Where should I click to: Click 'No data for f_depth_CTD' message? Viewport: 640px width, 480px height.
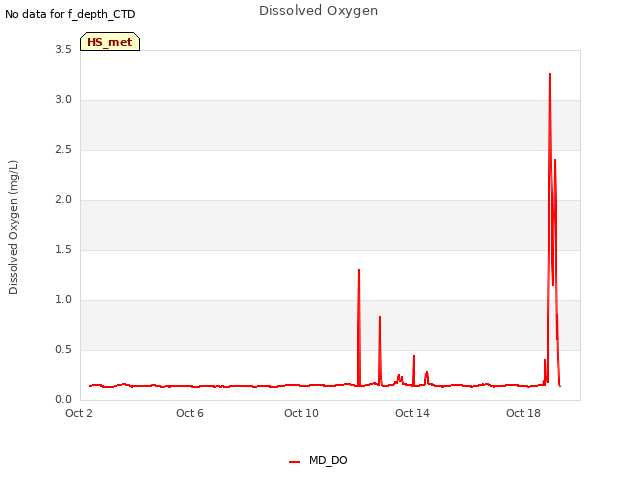coord(70,14)
